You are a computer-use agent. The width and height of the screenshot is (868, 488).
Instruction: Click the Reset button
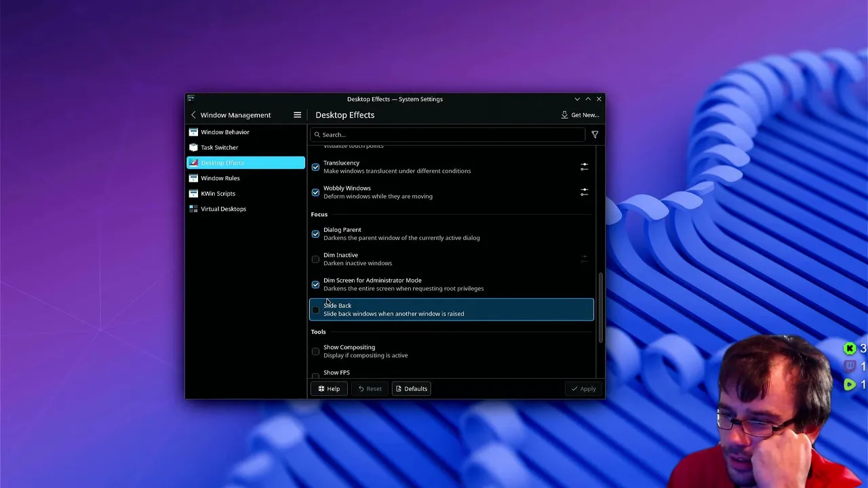(370, 389)
